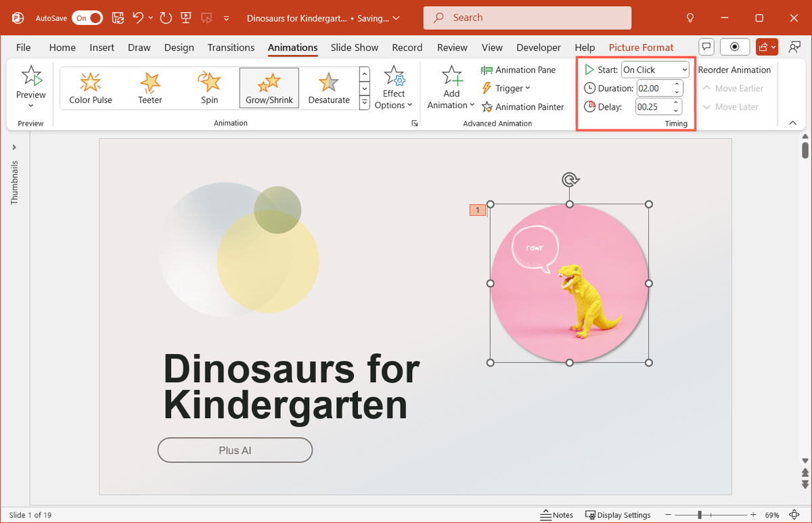Open the Animation group dialog launcher
This screenshot has width=812, height=523.
(414, 124)
